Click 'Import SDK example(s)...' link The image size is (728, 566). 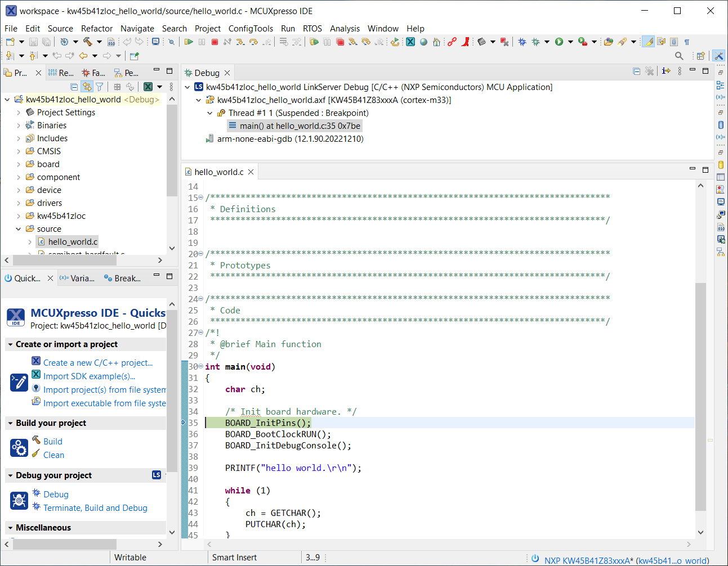(89, 376)
